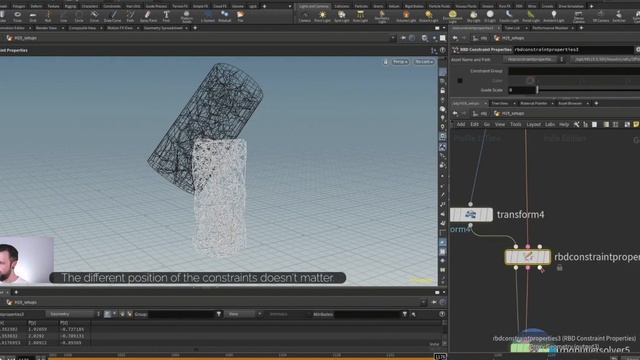Select the Null shelf tool
This screenshot has width=640, height=360.
click(48, 16)
